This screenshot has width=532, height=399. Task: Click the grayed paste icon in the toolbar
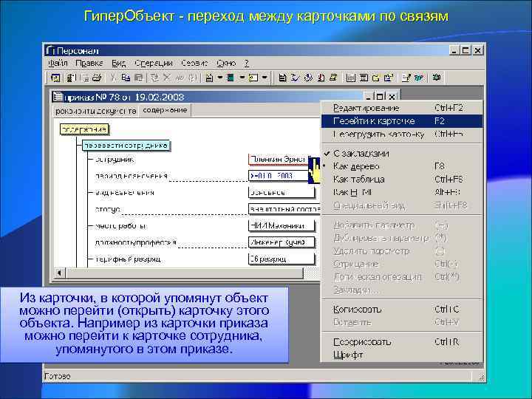(138, 78)
